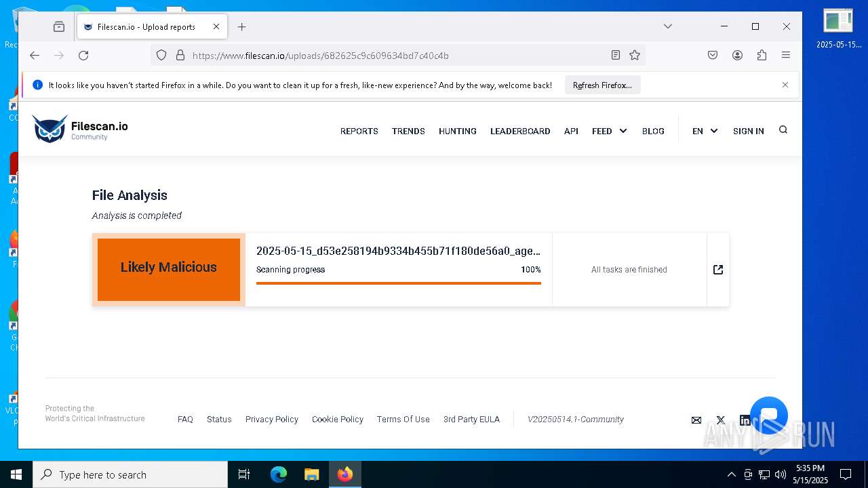The height and width of the screenshot is (488, 868).
Task: Launch Microsoft Edge from taskbar
Action: 279,474
